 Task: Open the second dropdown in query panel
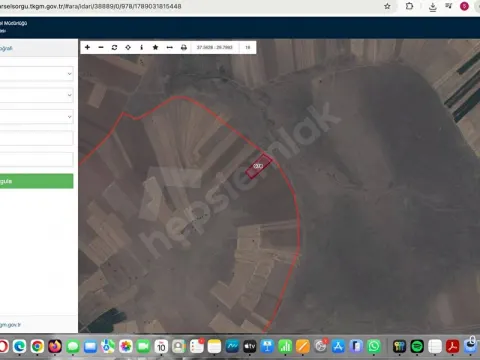36,95
